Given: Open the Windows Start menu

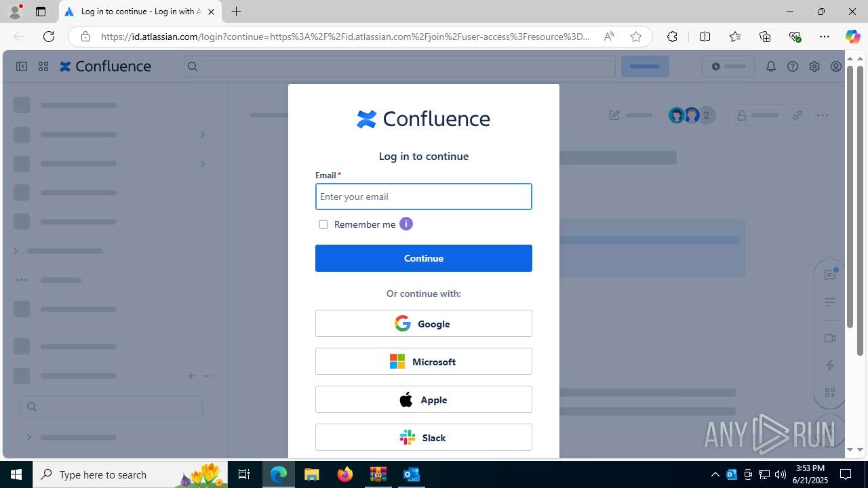Looking at the screenshot, I should 16,474.
